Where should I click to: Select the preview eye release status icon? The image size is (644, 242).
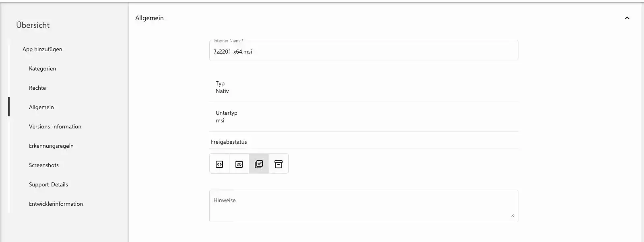point(239,164)
